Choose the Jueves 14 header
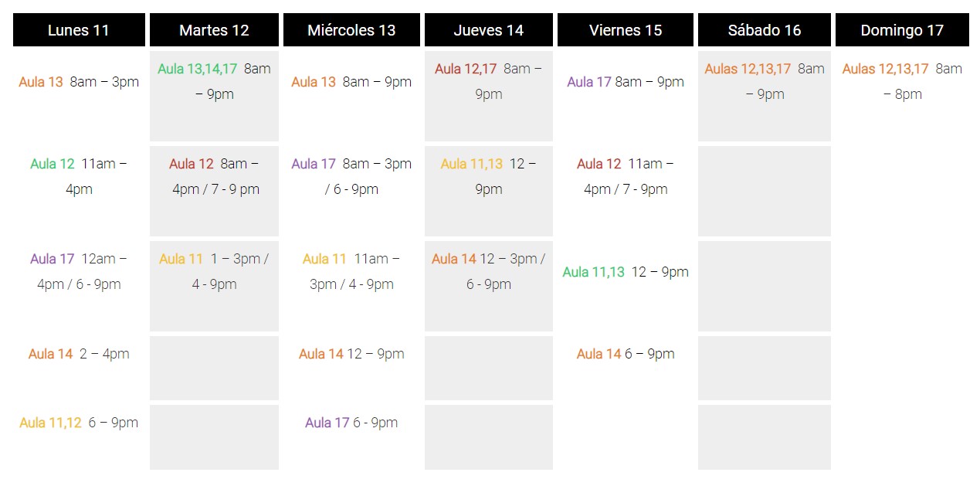 point(489,30)
